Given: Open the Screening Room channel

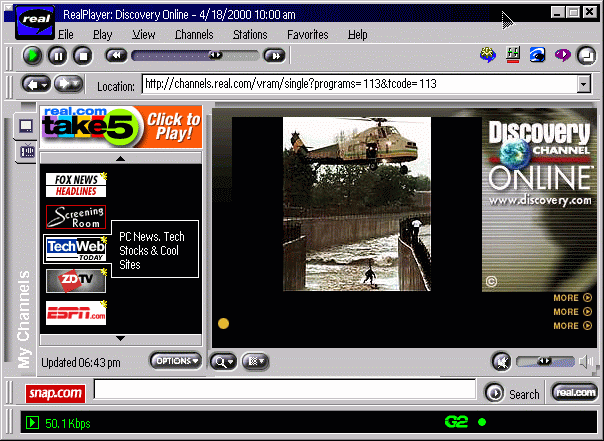Looking at the screenshot, I should tap(76, 217).
